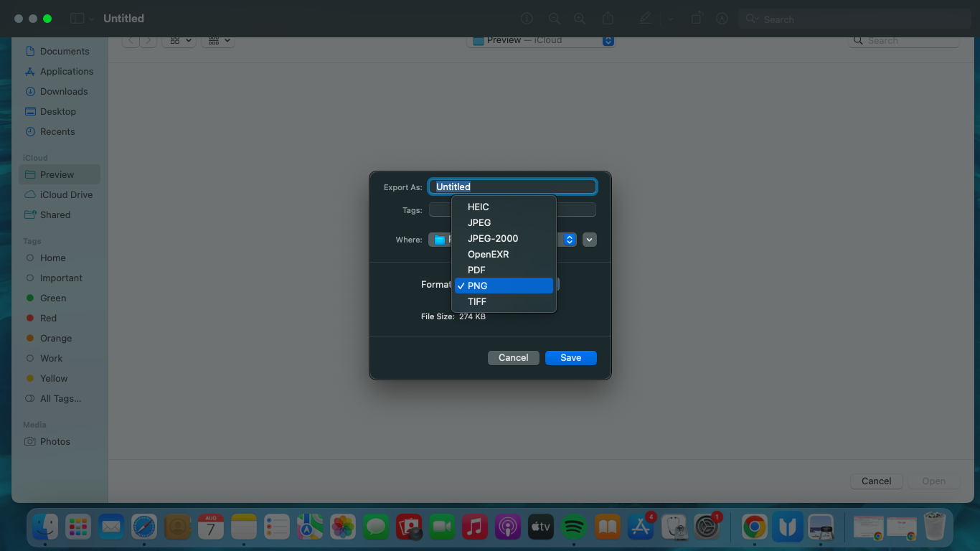Click the Export As filename field
The height and width of the screenshot is (551, 980).
[x=512, y=187]
